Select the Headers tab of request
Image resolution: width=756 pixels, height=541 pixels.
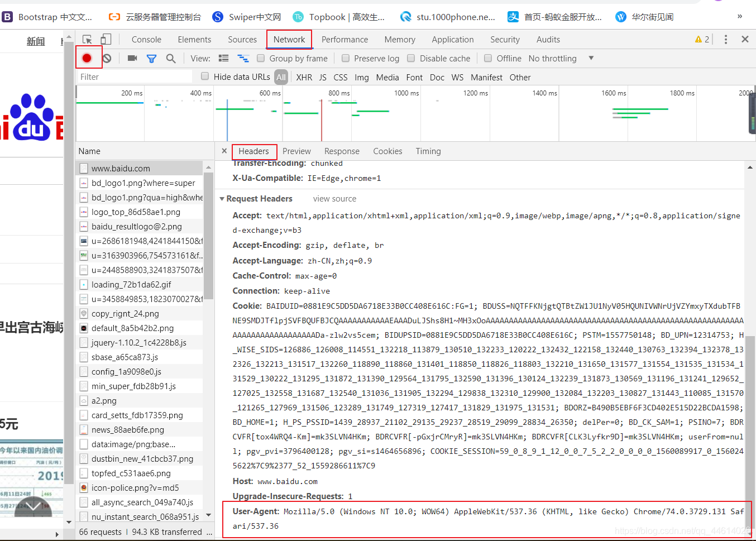click(253, 151)
